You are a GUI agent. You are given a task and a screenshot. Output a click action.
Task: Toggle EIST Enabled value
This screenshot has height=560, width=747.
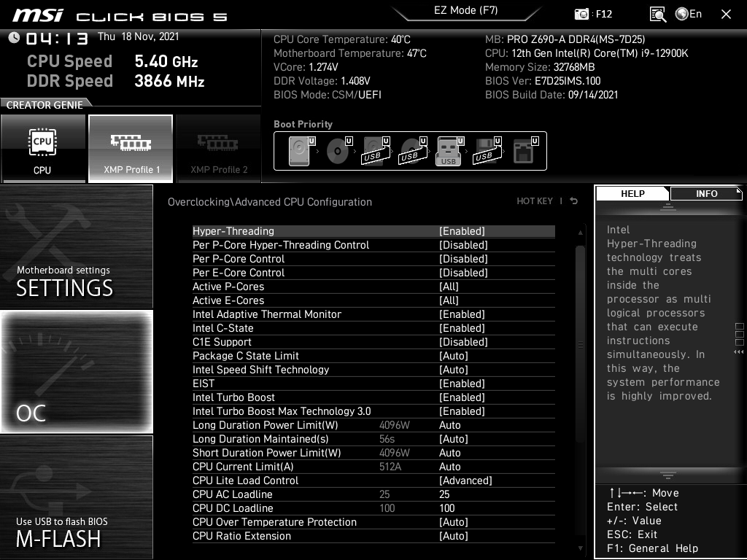point(462,384)
